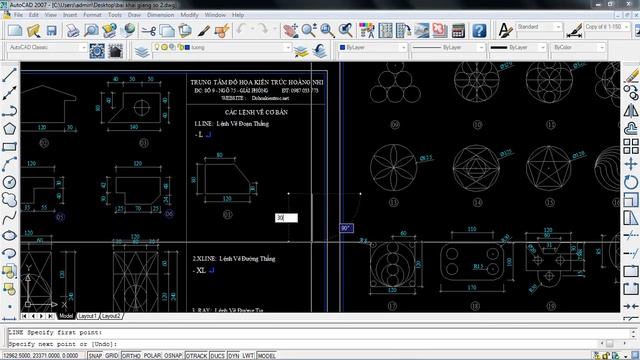Toggle GRID display in status bar

(x=112, y=356)
